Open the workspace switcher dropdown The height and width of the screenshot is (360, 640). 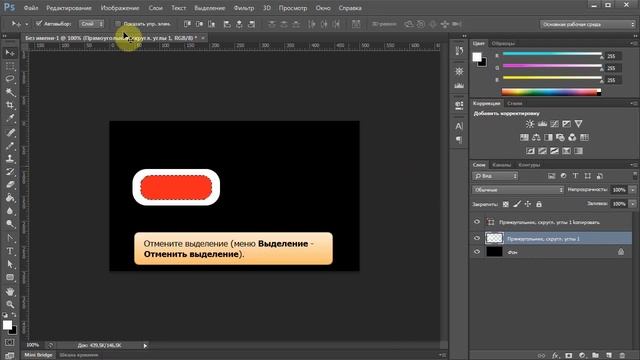[588, 24]
